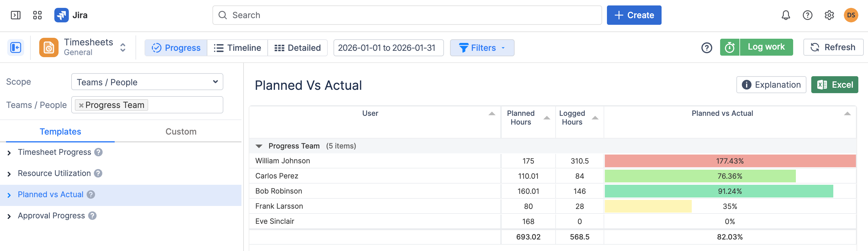
Task: Open the Custom tab
Action: (x=181, y=132)
